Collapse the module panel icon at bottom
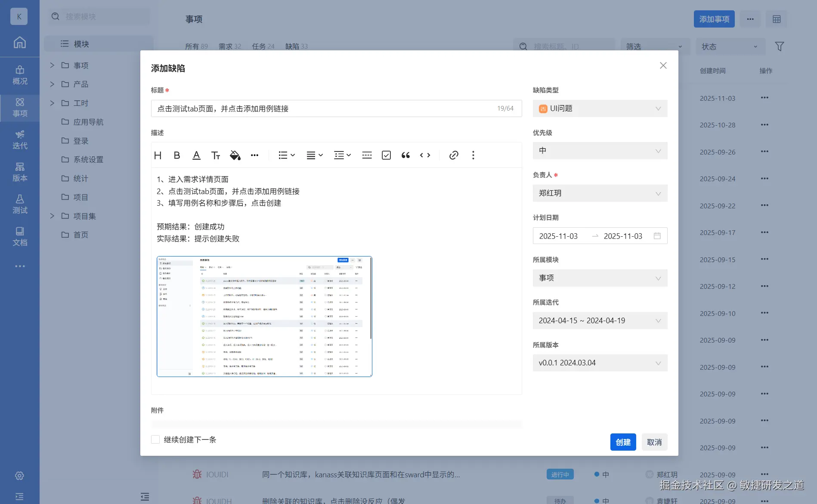The image size is (817, 504). (x=145, y=497)
